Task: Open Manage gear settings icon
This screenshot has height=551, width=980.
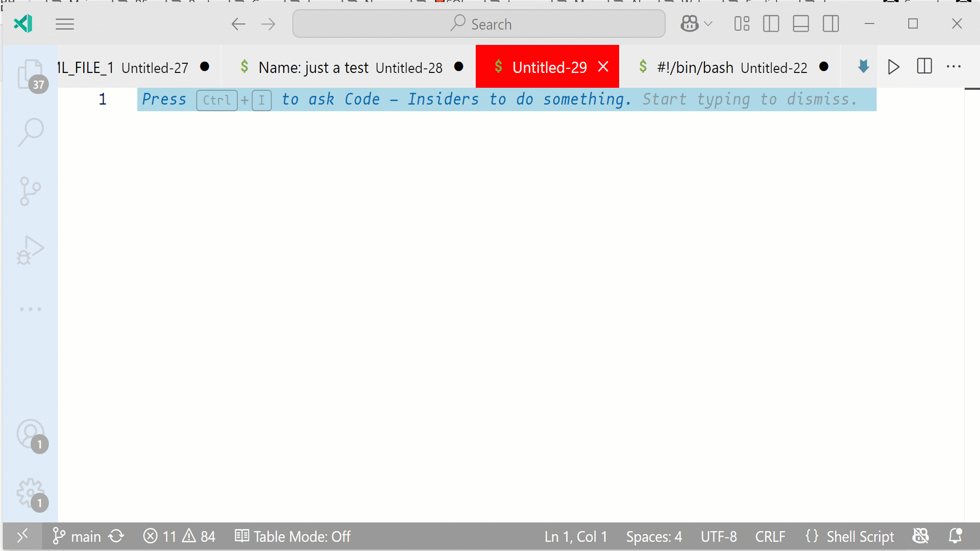Action: pyautogui.click(x=30, y=493)
